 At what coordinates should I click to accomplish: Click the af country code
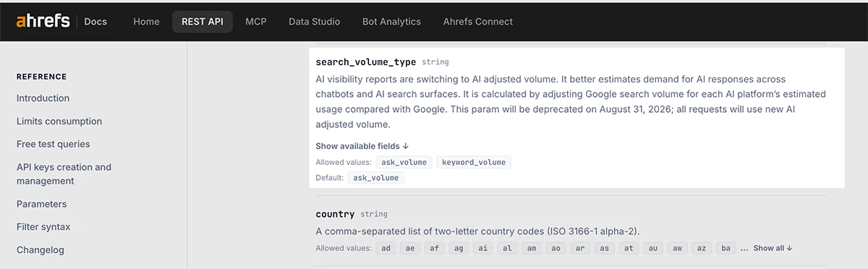point(435,248)
